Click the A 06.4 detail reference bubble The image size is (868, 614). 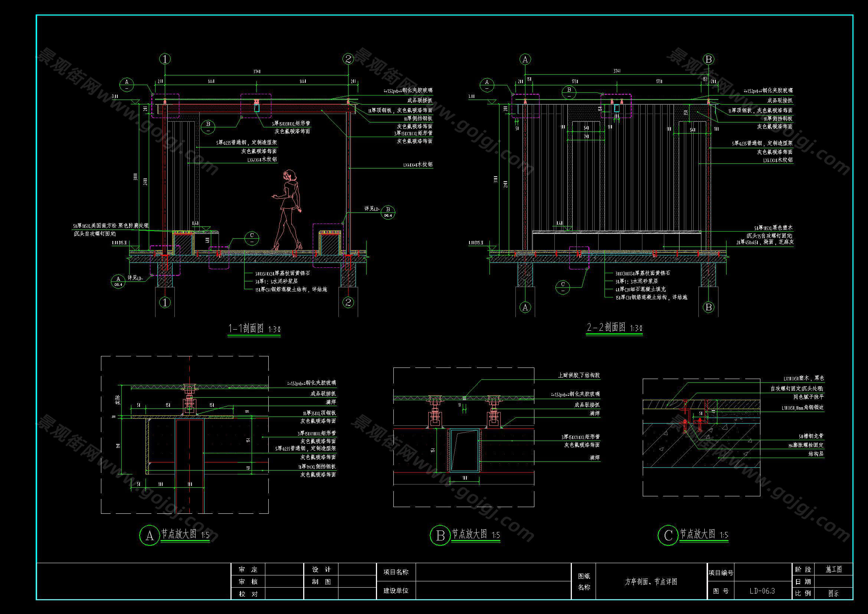click(x=118, y=281)
